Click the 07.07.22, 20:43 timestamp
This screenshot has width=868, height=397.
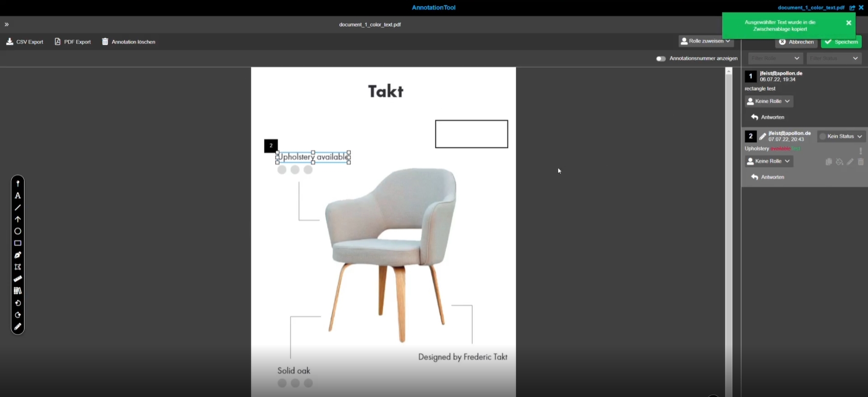[786, 140]
